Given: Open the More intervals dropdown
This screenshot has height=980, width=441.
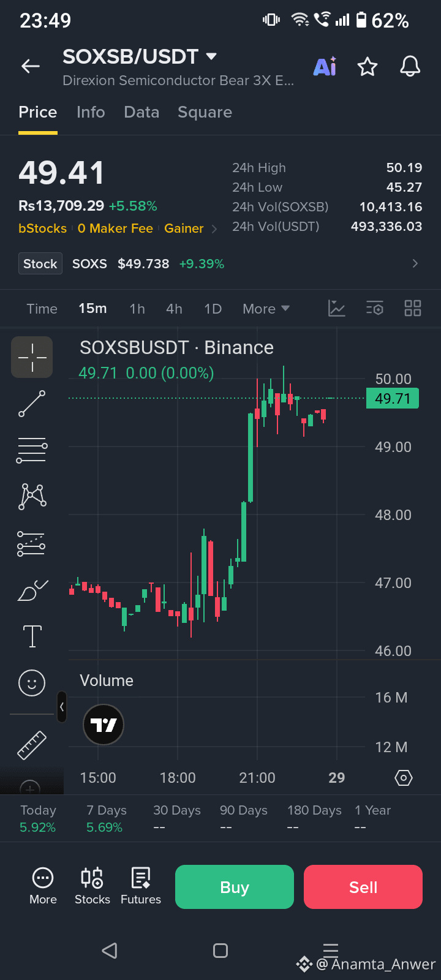Looking at the screenshot, I should (x=266, y=309).
